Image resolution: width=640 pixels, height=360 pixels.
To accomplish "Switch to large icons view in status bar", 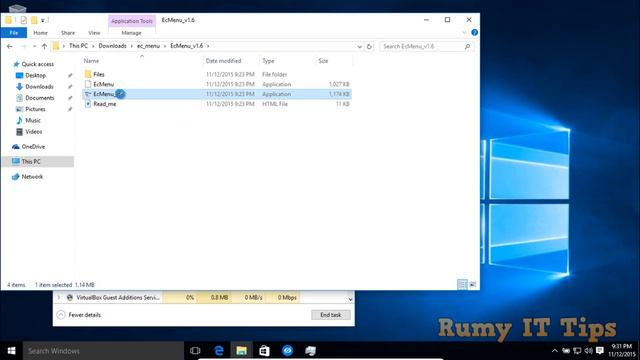I will (473, 284).
